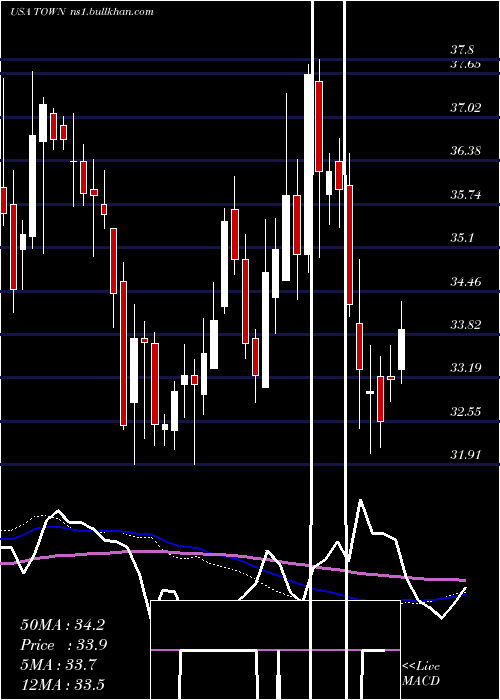500x700 pixels.
Task: Click the 12MA : 33.5 readout
Action: (62, 684)
